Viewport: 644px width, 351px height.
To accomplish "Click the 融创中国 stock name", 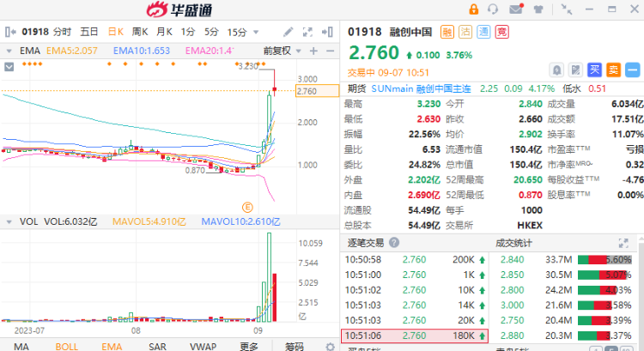I will [410, 32].
